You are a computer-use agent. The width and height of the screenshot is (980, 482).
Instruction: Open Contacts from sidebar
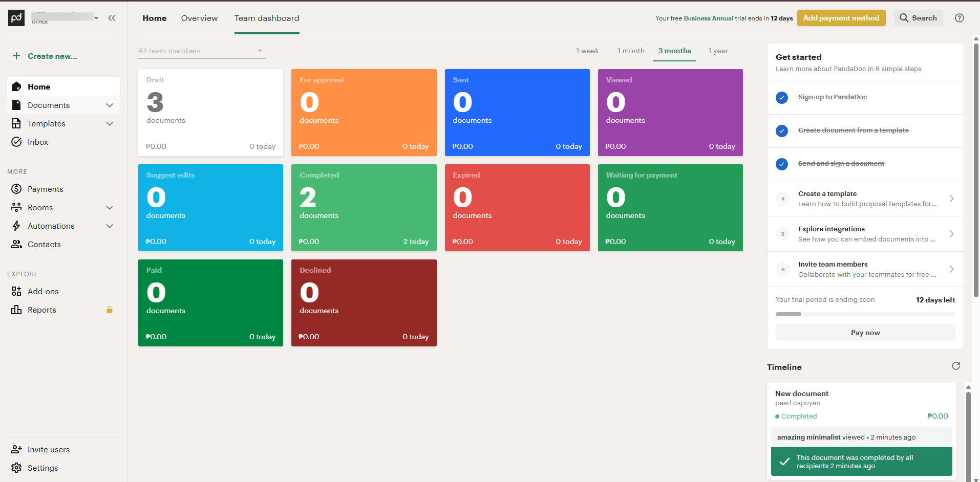tap(44, 245)
